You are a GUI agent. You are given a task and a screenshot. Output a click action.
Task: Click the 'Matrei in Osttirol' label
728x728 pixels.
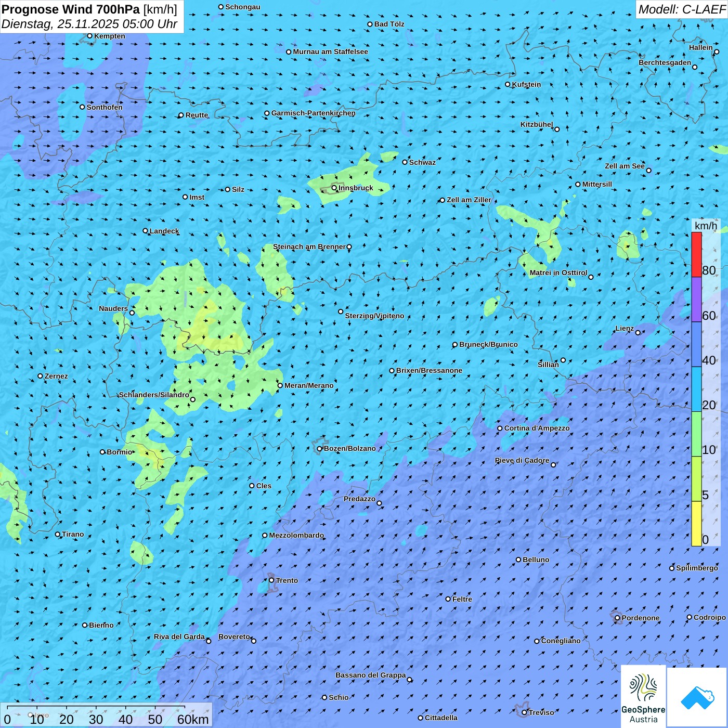click(x=558, y=272)
